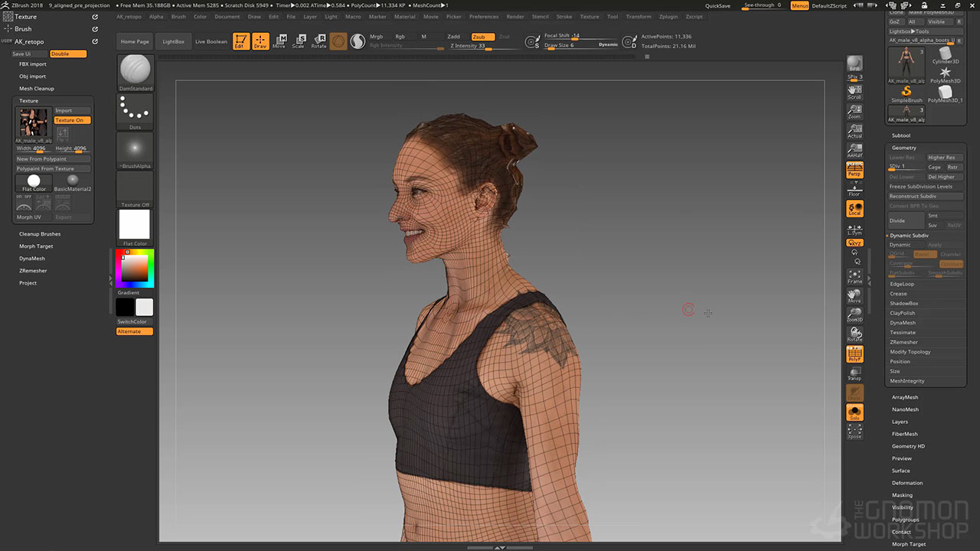This screenshot has height=551, width=980.
Task: Click the Frame view icon
Action: (854, 276)
